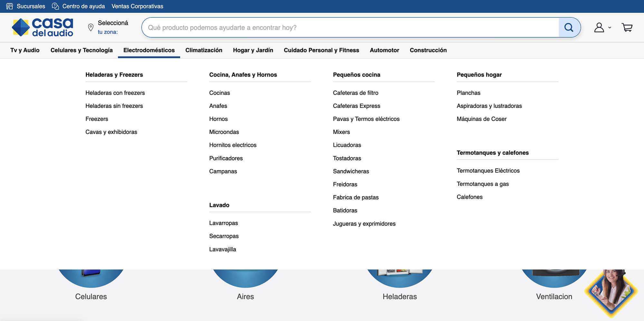644x321 pixels.
Task: Click the magnifying glass search button
Action: (569, 28)
